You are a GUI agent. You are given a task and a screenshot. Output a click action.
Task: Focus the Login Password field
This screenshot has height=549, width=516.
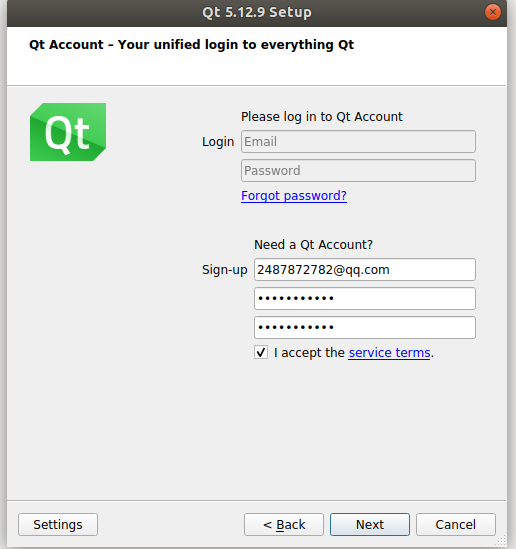pos(358,171)
